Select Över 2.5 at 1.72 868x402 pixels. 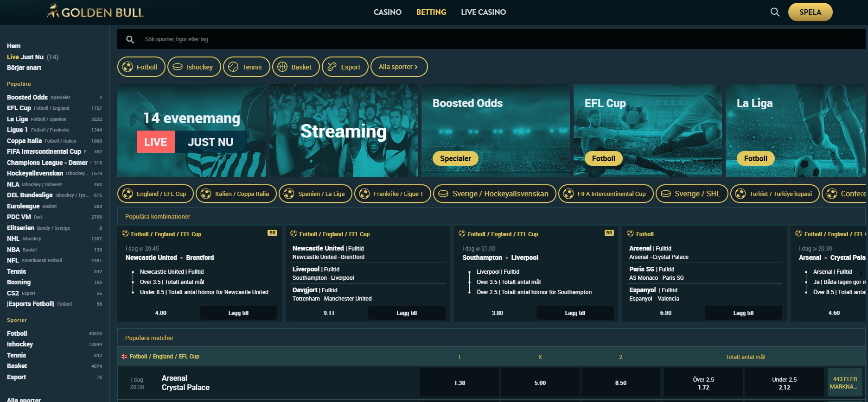pyautogui.click(x=703, y=383)
